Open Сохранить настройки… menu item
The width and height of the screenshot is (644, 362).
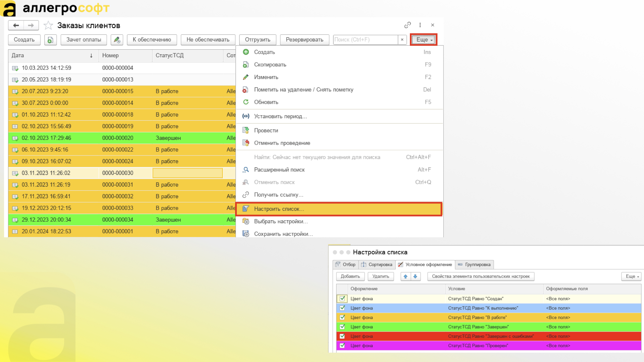tap(339, 233)
